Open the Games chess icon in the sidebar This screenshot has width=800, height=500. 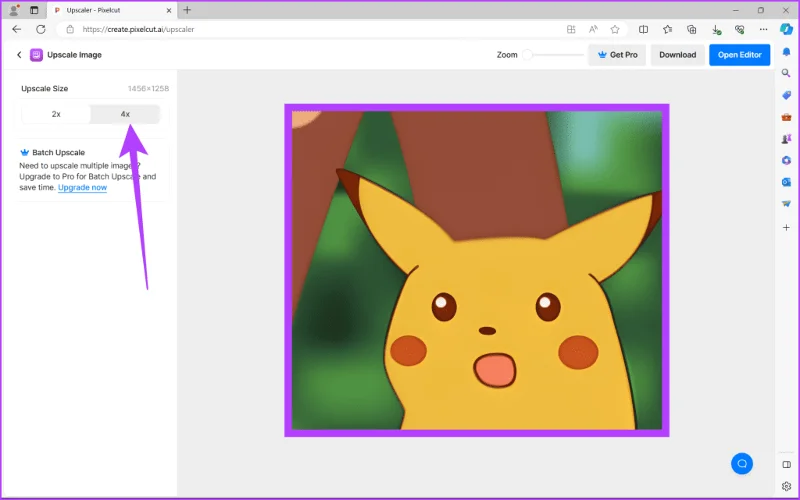click(x=786, y=139)
